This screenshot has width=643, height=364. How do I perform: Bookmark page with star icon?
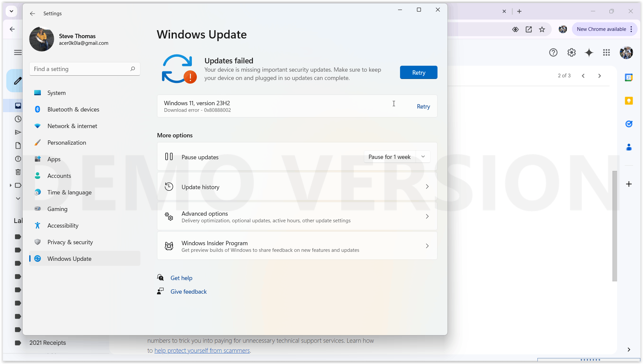click(x=542, y=30)
